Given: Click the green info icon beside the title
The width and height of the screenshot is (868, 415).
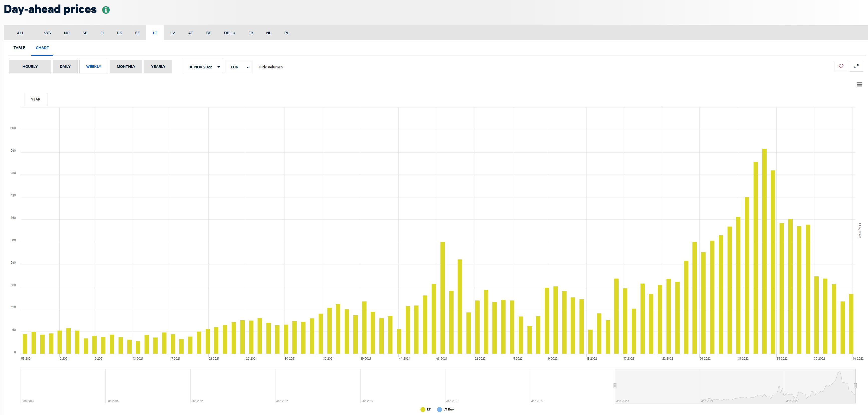Looking at the screenshot, I should point(106,10).
